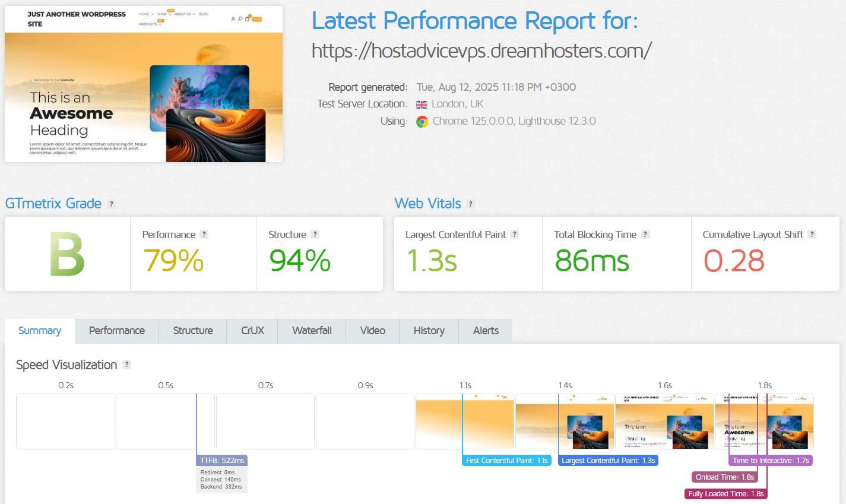Go to the Video tab
Screen dimensions: 846x504
373,331
